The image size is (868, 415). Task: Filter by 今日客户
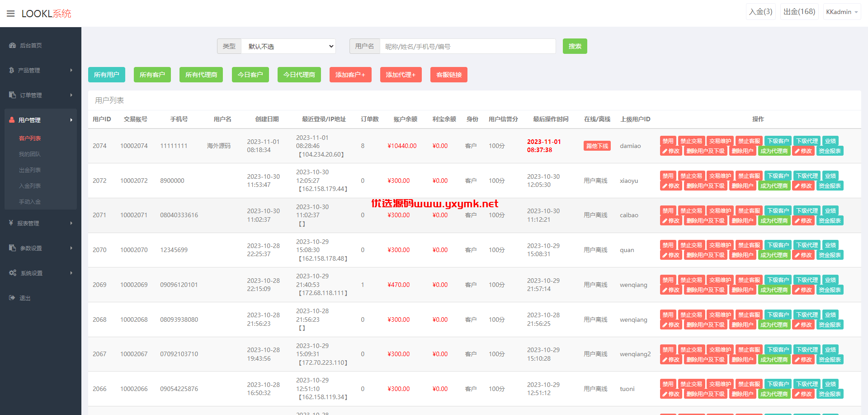250,75
